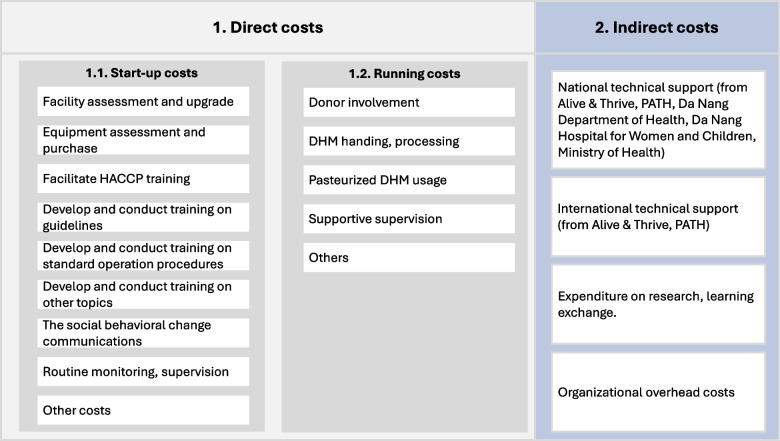Click the 'Donor involvement' box
780x441 pixels.
coord(409,102)
